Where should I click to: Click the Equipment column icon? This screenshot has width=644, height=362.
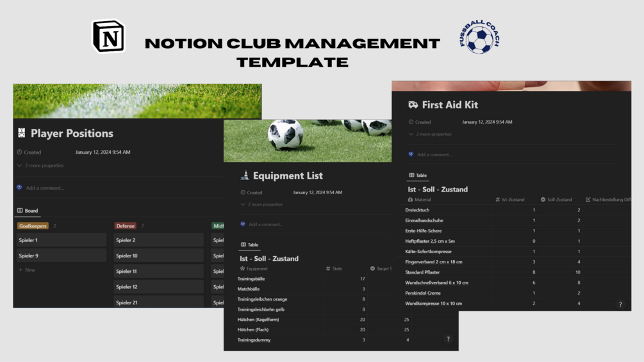242,268
